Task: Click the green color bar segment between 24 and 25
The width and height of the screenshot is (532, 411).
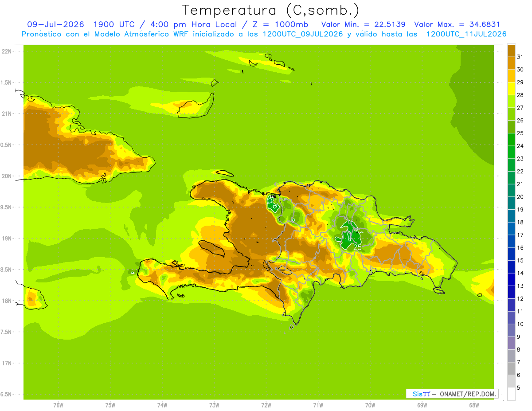Action: click(511, 139)
